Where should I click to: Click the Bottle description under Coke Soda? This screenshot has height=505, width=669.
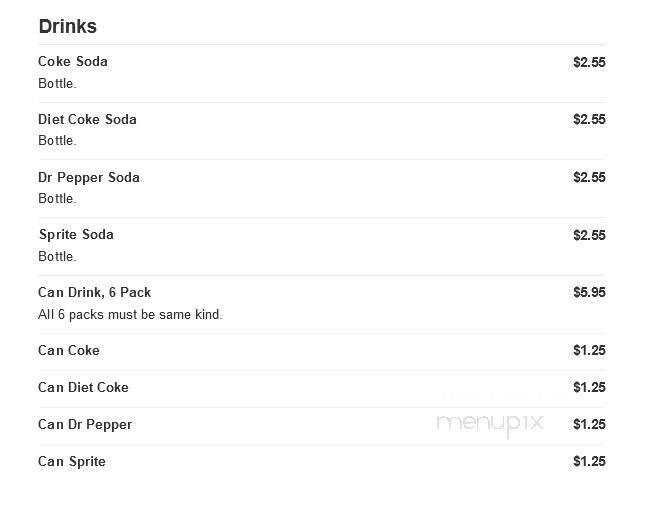click(x=57, y=84)
